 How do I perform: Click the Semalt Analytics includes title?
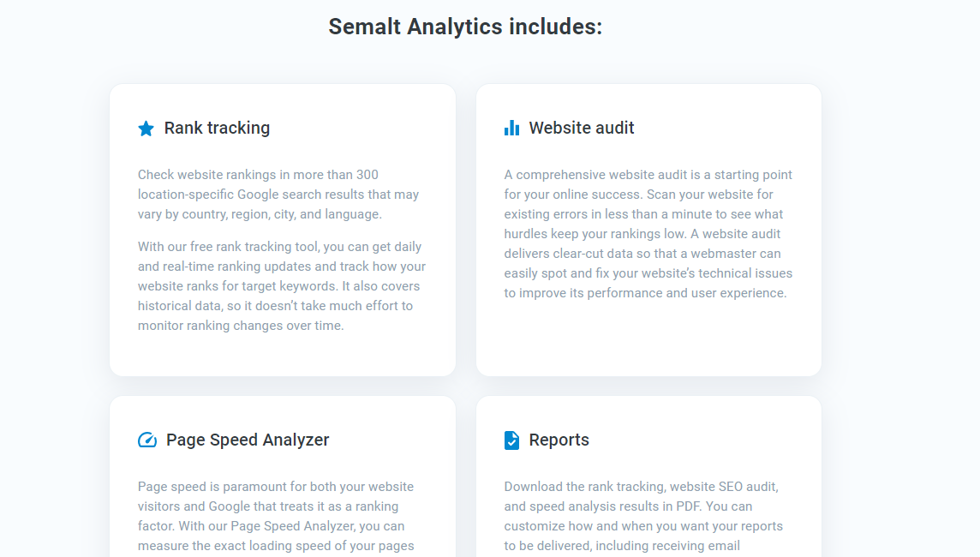465,27
